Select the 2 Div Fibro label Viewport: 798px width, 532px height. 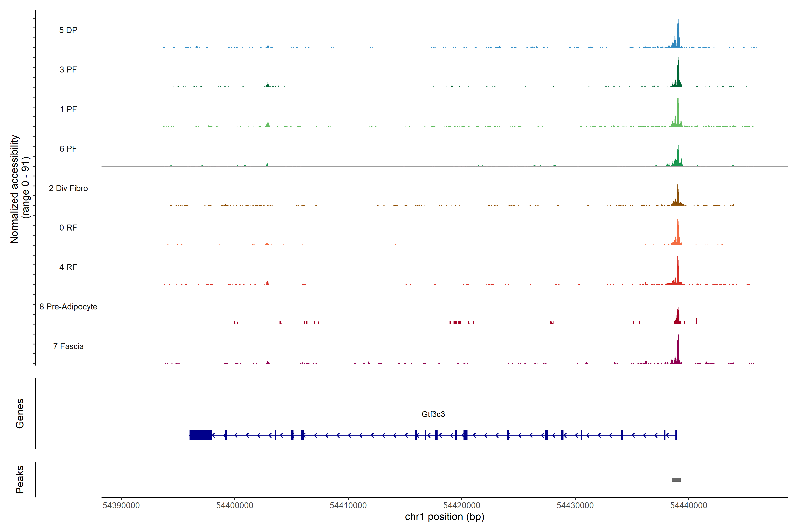[68, 188]
